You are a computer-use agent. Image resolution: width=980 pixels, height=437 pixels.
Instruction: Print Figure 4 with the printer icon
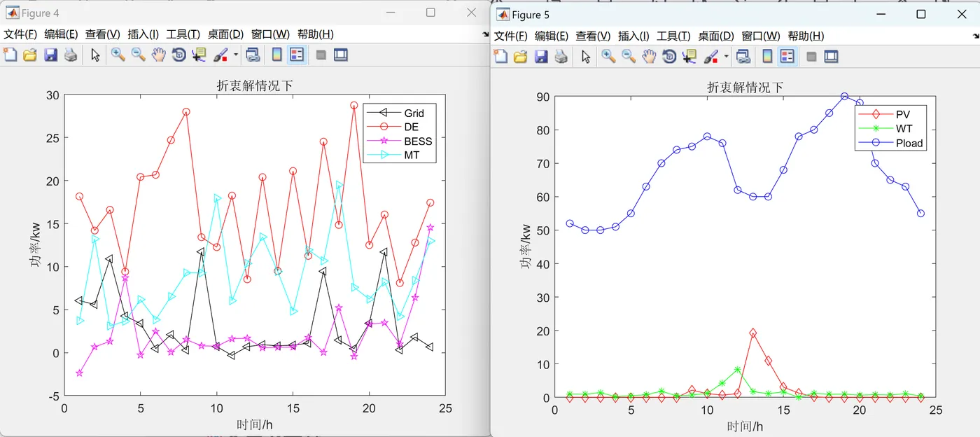tap(71, 55)
